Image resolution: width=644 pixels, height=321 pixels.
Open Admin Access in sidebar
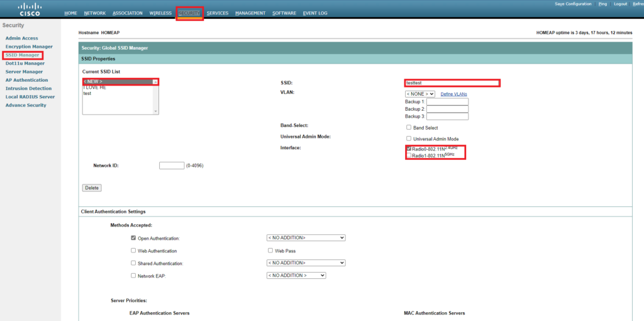pos(22,38)
